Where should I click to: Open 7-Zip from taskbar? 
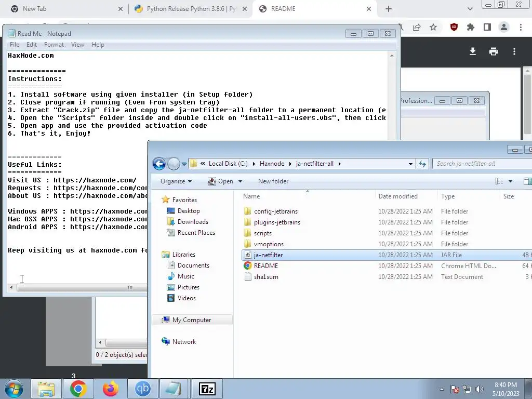pyautogui.click(x=207, y=389)
